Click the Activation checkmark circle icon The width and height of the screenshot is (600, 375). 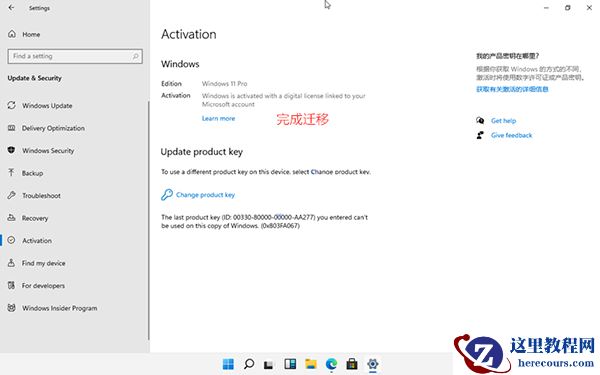[x=11, y=240]
